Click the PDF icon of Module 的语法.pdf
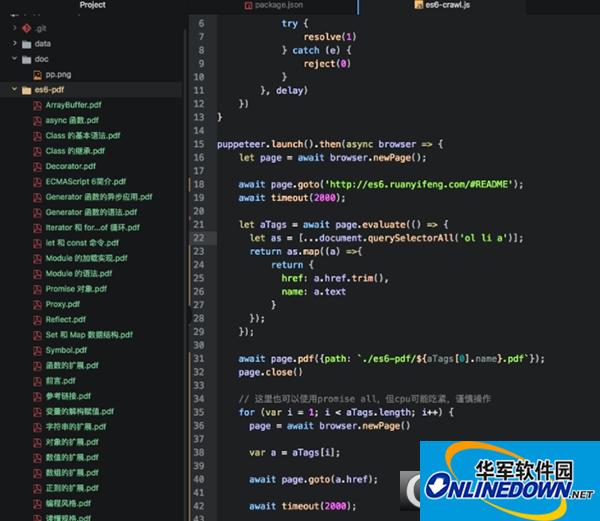 tap(37, 274)
